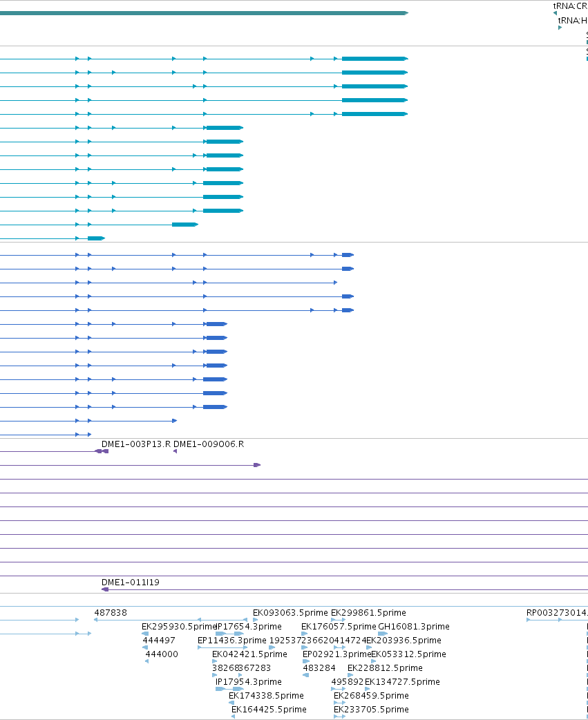The height and width of the screenshot is (720, 588).
Task: Select the EK053312.5prime EST label
Action: pos(408,654)
